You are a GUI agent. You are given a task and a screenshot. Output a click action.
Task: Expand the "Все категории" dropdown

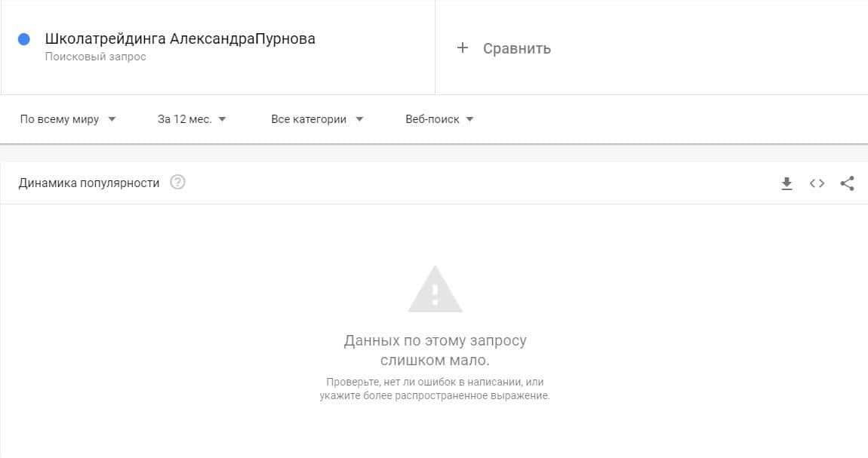pyautogui.click(x=317, y=119)
